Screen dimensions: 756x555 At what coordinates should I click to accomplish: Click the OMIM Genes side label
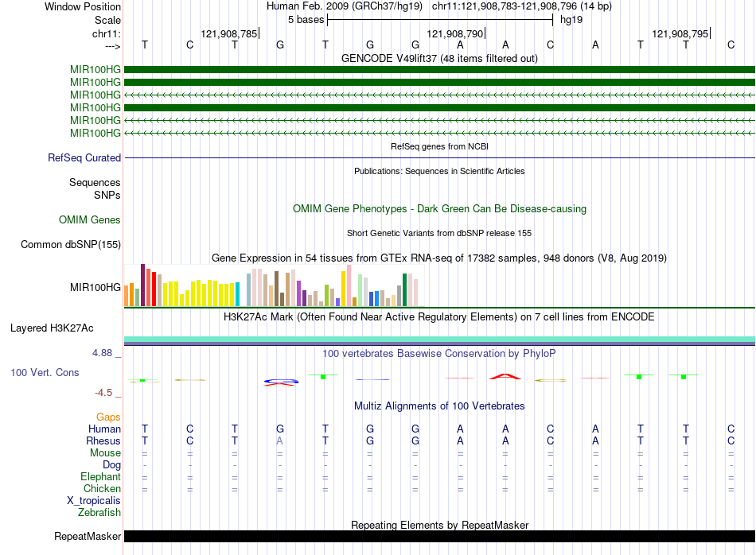[90, 219]
